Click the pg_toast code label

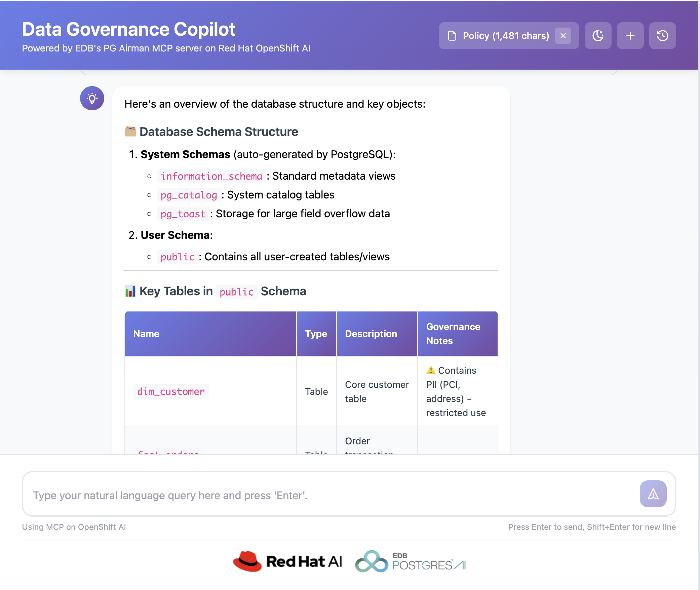(183, 214)
